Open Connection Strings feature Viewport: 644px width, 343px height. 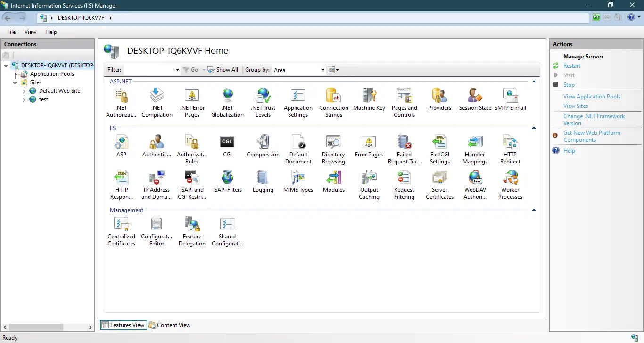point(334,103)
